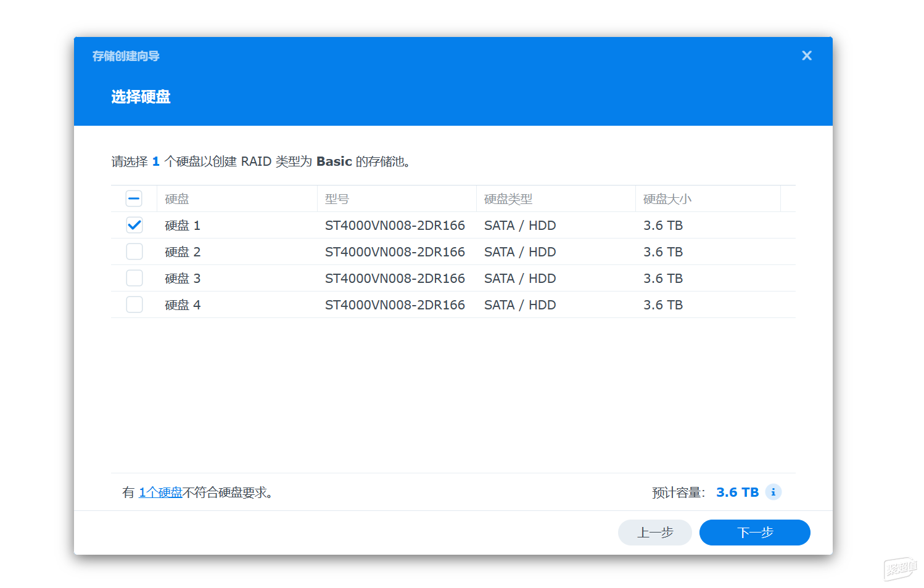Toggle the select-all checkbox in the table header
The image size is (924, 588).
(x=134, y=198)
